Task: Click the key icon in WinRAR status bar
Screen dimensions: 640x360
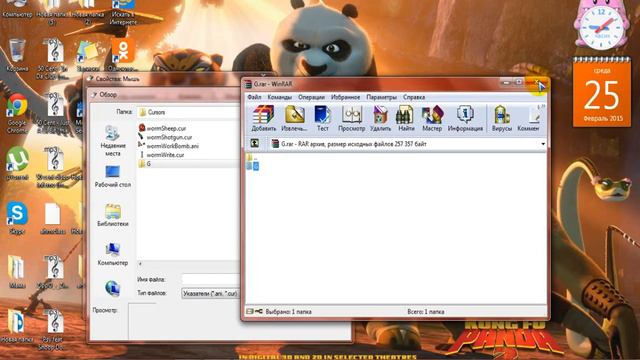Action: click(x=259, y=311)
